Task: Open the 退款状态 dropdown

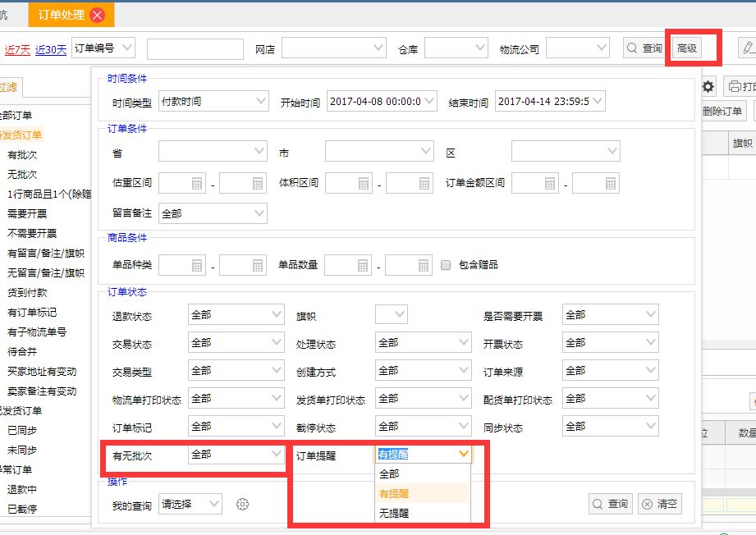Action: click(236, 315)
